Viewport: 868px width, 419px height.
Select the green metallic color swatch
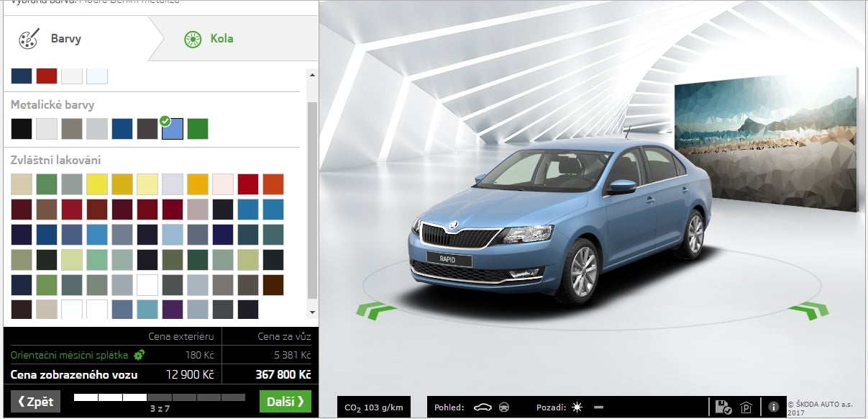click(198, 129)
